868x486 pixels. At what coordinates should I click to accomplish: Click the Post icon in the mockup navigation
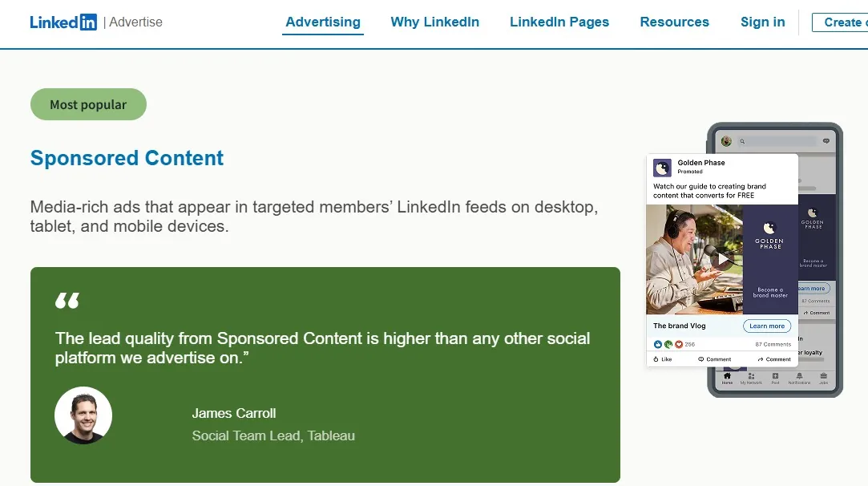pyautogui.click(x=775, y=375)
